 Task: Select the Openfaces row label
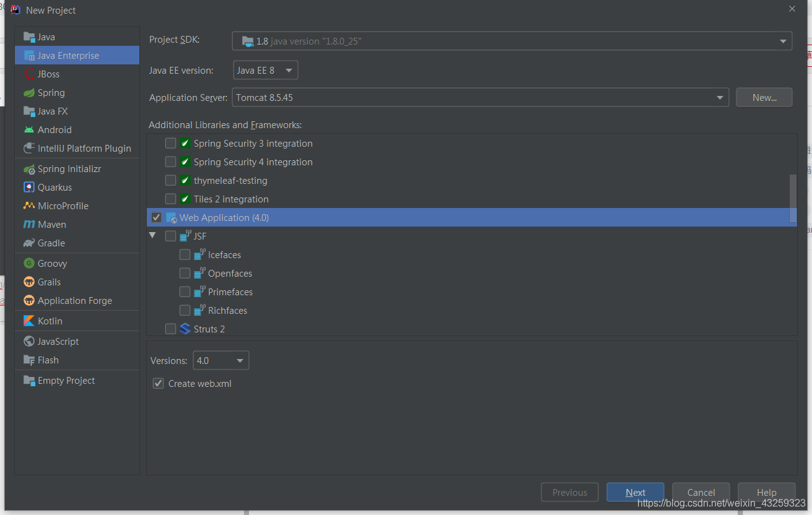tap(230, 274)
